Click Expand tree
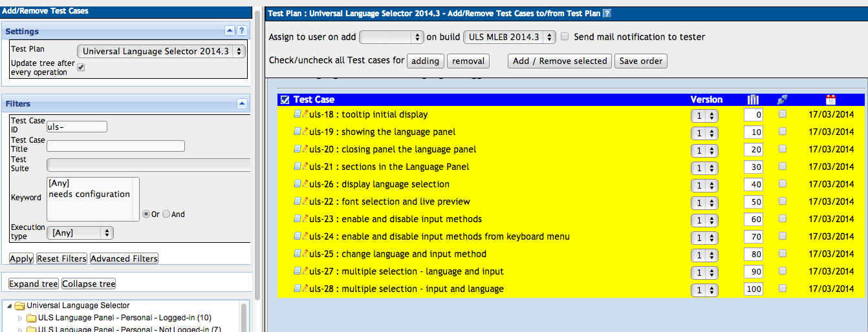This screenshot has height=332, width=868. (x=33, y=284)
